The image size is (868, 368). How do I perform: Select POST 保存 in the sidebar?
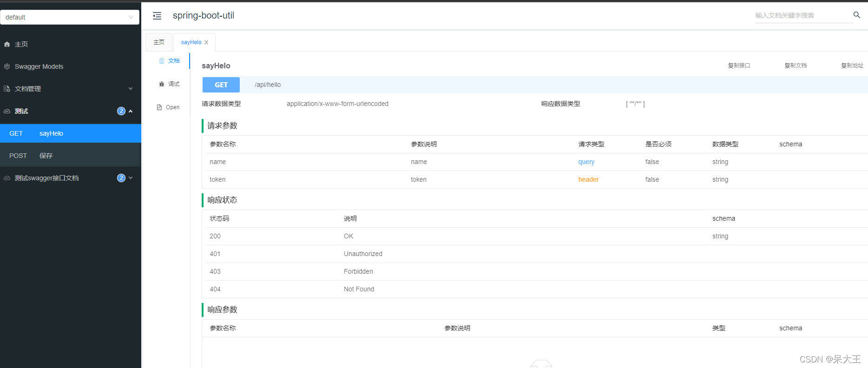click(x=71, y=156)
